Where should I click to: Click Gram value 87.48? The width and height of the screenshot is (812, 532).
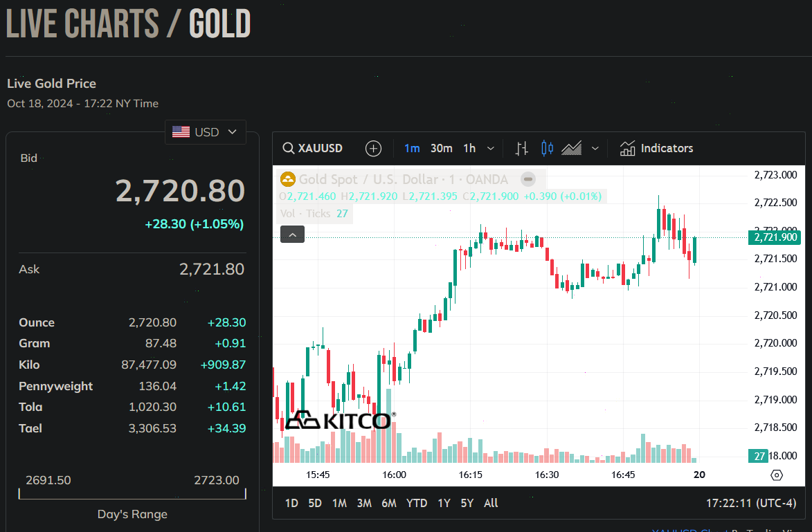pos(161,344)
